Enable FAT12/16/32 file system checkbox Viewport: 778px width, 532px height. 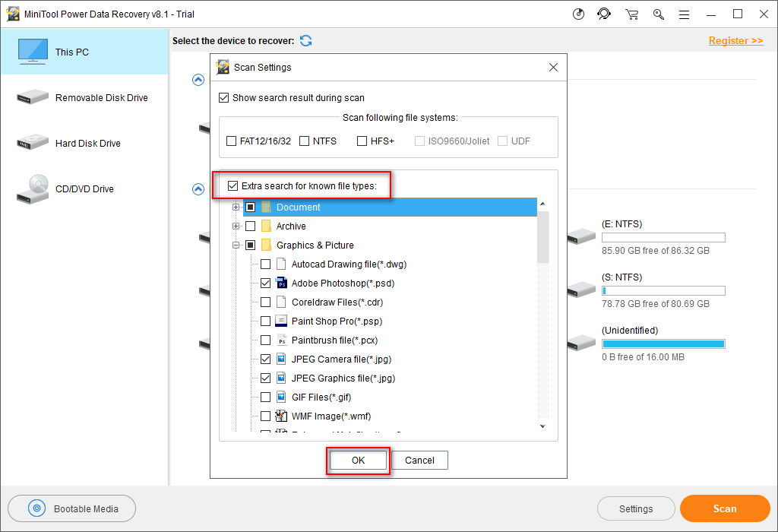pyautogui.click(x=231, y=141)
